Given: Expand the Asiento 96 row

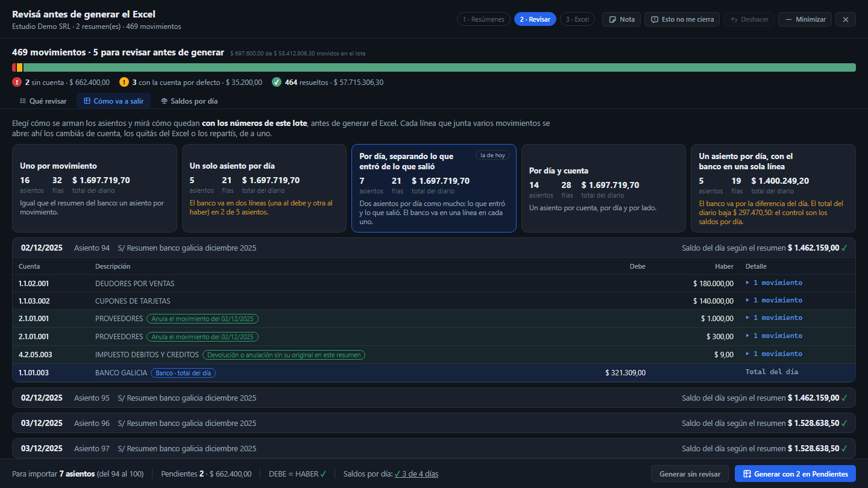Looking at the screenshot, I should tap(434, 423).
